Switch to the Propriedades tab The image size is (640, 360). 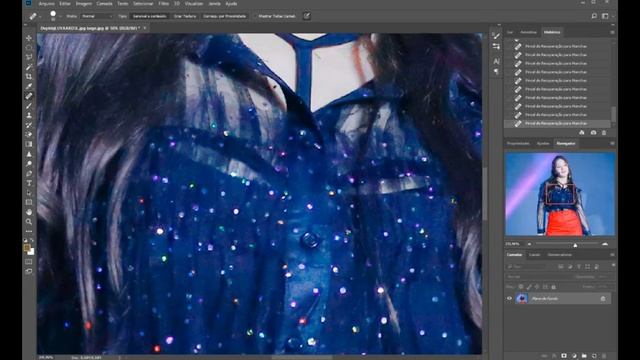[518, 143]
